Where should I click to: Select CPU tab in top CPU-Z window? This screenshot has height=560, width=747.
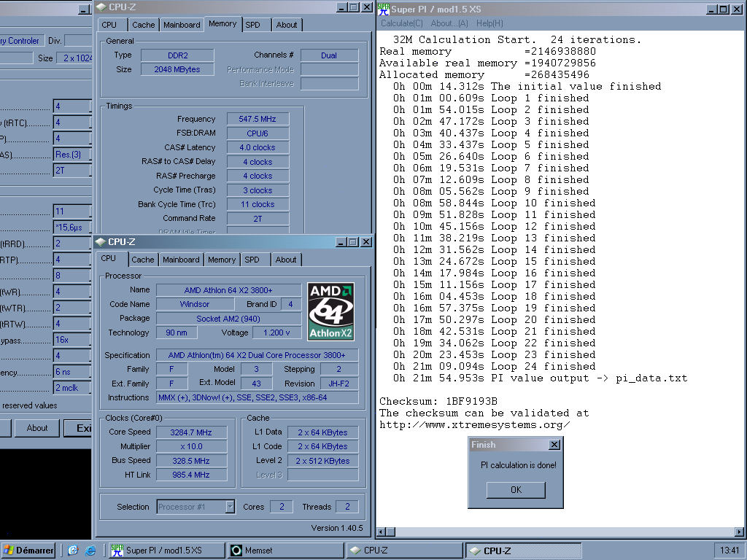click(109, 25)
